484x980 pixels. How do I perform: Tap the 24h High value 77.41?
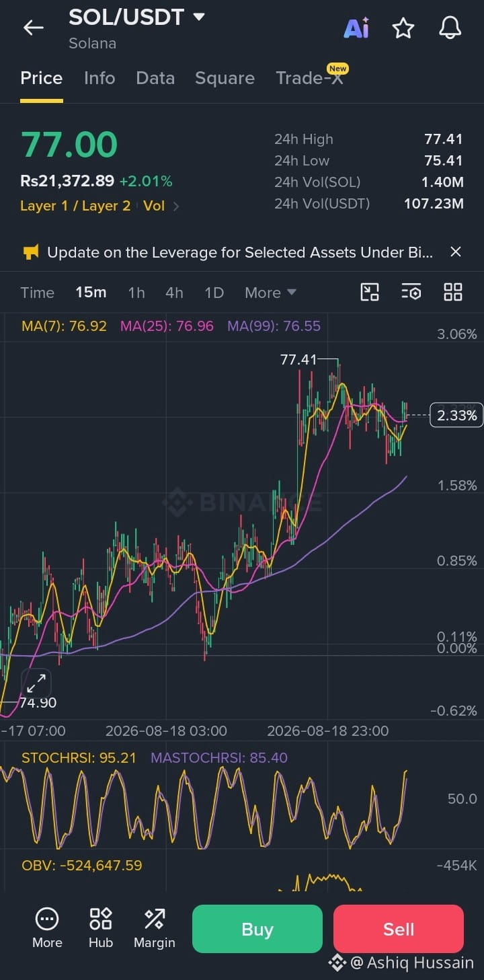(x=444, y=139)
